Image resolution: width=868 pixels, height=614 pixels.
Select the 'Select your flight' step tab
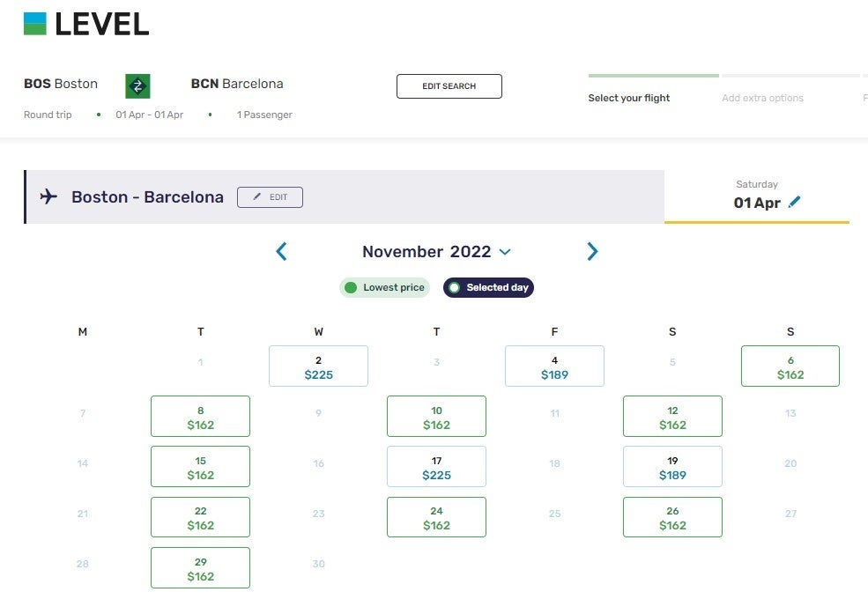point(629,98)
